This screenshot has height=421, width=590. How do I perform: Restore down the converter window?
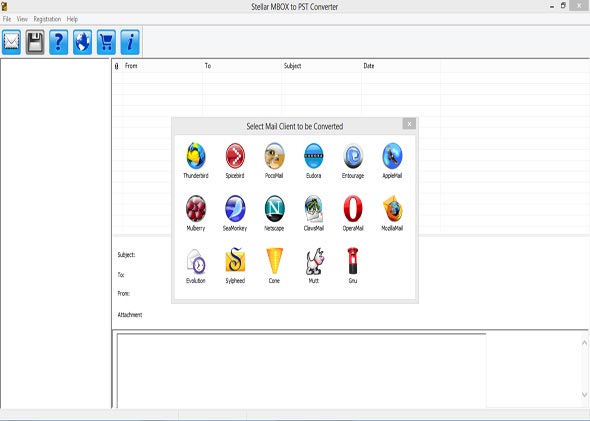[563, 6]
